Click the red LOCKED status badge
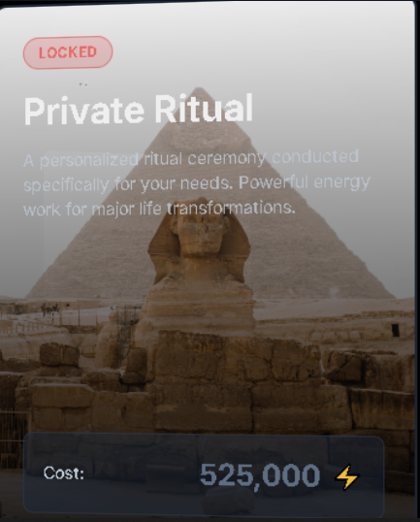 coord(68,52)
